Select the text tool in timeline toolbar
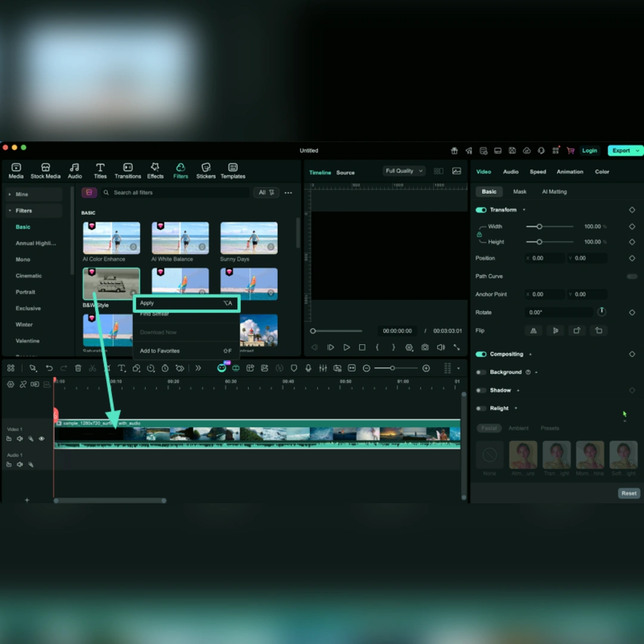Screen dimensions: 644x644 [x=122, y=368]
